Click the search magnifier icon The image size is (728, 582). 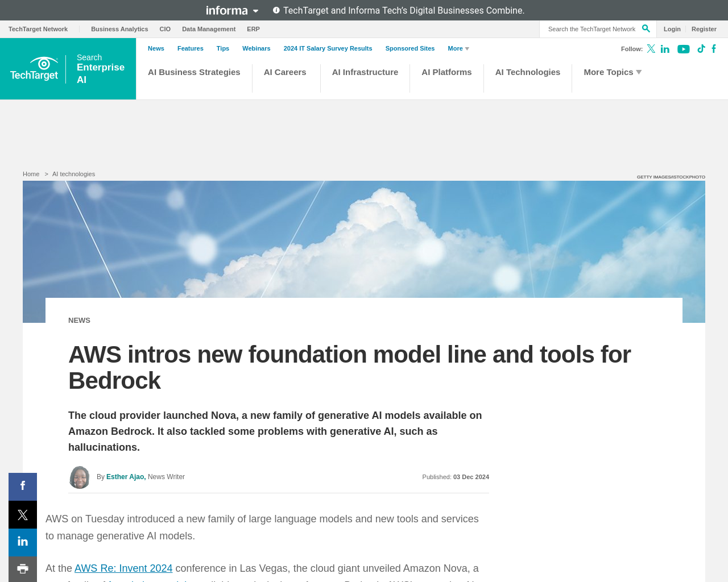pos(646,28)
